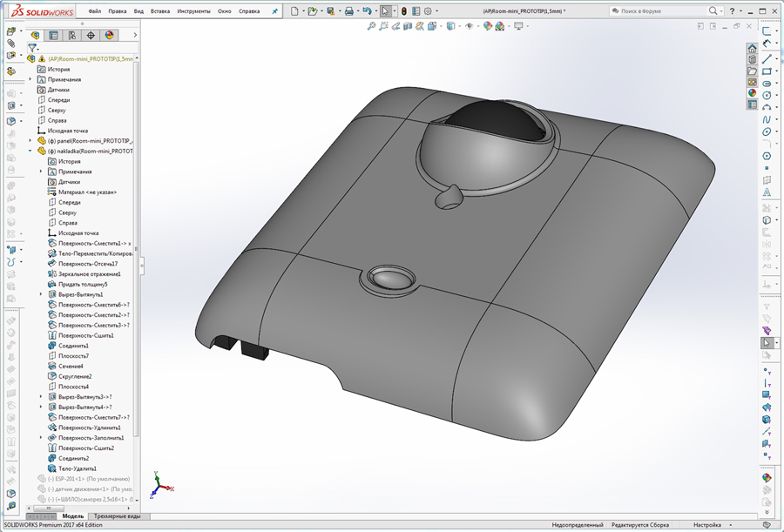Click the Rebuild traffic light icon
The height and width of the screenshot is (532, 784).
coord(403,11)
